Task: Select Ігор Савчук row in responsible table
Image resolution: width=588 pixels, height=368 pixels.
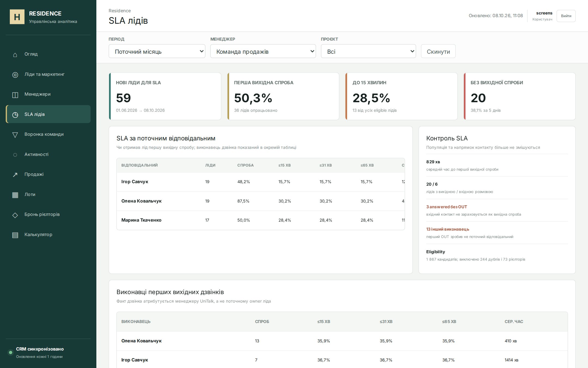Action: click(261, 182)
